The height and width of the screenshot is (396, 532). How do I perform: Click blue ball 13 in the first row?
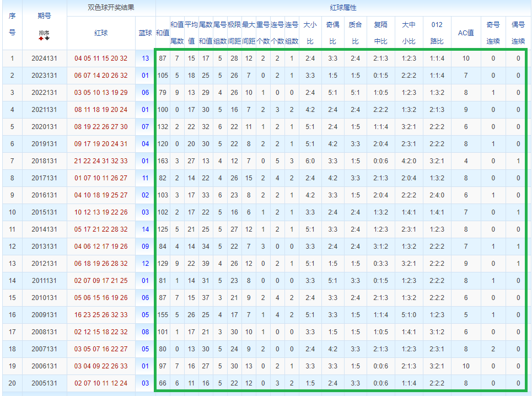click(x=145, y=58)
